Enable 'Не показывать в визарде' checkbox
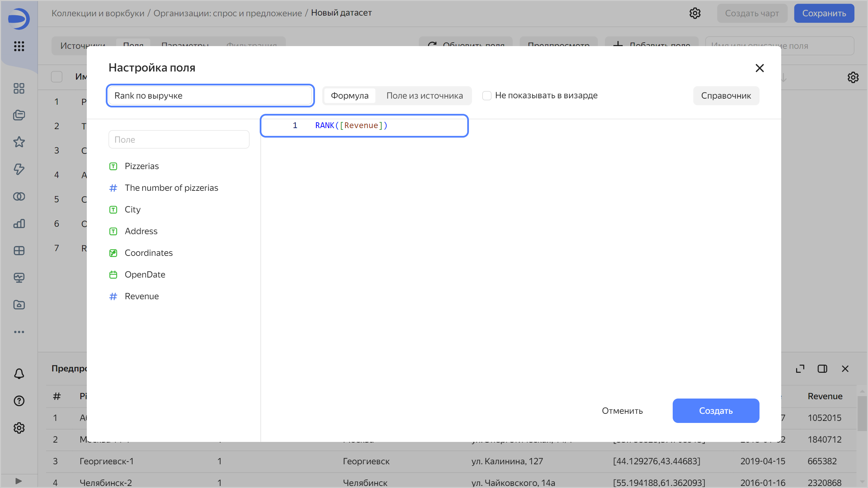The width and height of the screenshot is (868, 488). [x=487, y=96]
